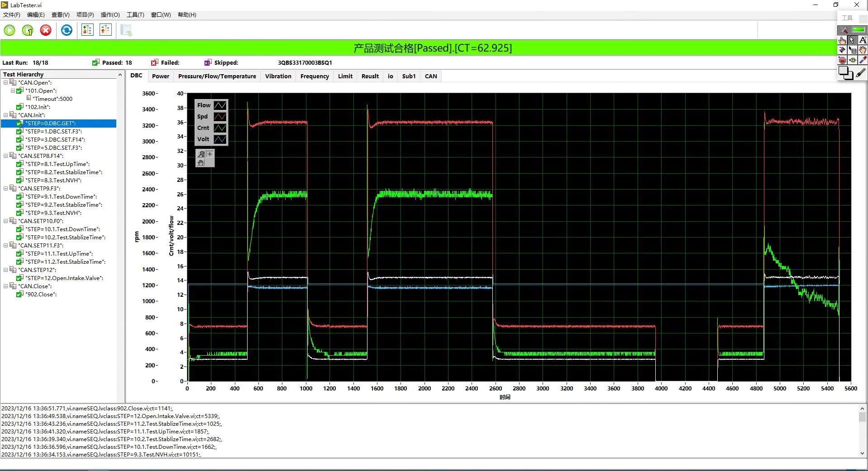Click the log panel scroll-down arrow

pos(862,453)
